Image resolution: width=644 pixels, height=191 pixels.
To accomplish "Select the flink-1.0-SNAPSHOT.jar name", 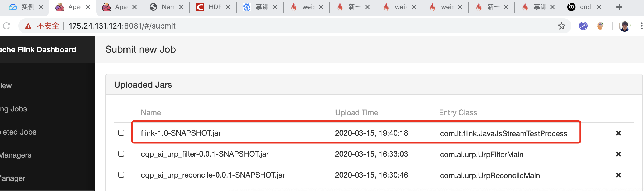I will pyautogui.click(x=181, y=133).
